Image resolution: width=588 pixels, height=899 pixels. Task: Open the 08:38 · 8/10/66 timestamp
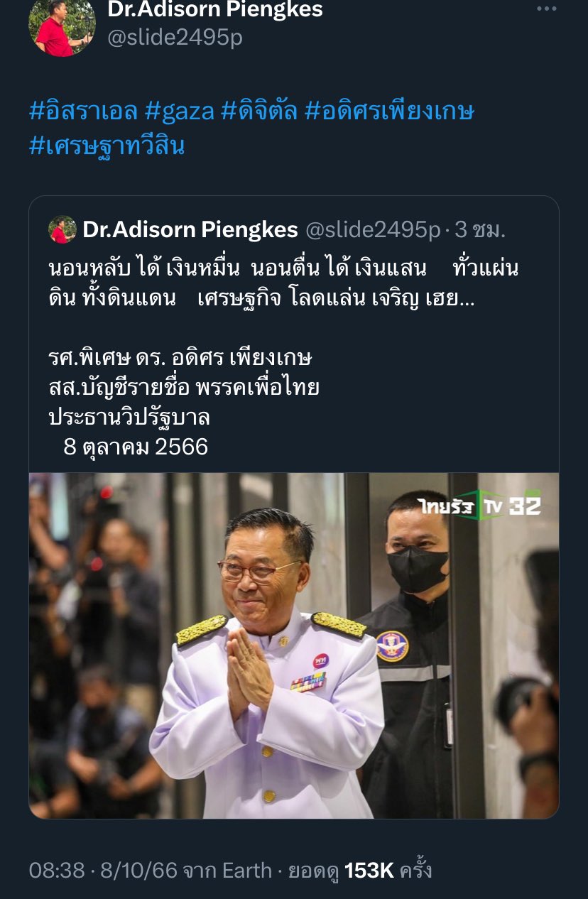[103, 871]
